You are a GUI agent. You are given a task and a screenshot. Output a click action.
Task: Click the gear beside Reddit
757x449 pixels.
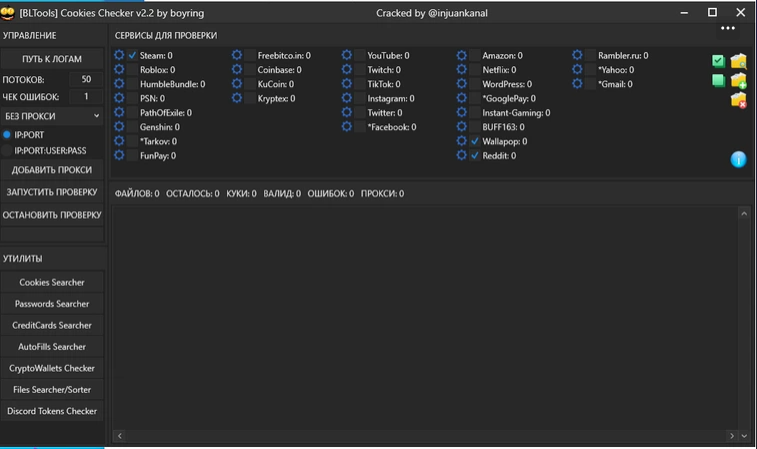point(462,155)
